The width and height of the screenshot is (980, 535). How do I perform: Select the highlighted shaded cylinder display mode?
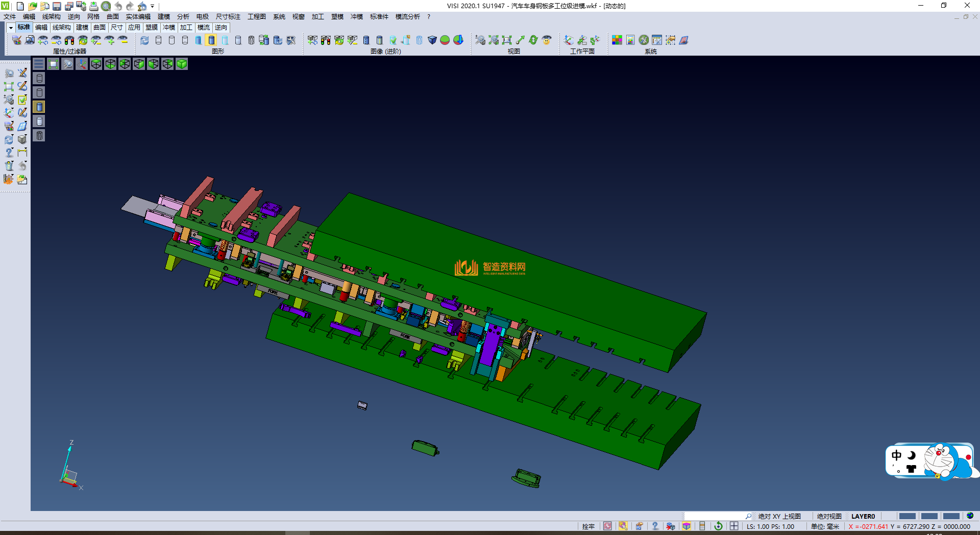(211, 40)
